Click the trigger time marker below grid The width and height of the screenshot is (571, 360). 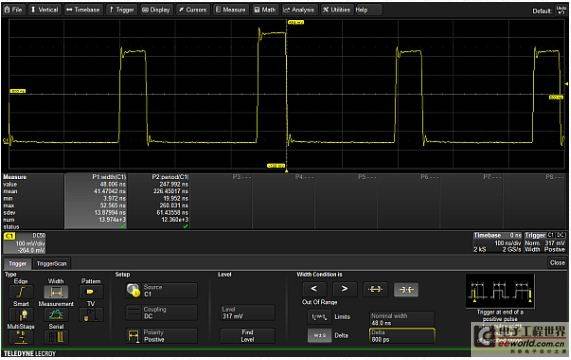pos(287,171)
